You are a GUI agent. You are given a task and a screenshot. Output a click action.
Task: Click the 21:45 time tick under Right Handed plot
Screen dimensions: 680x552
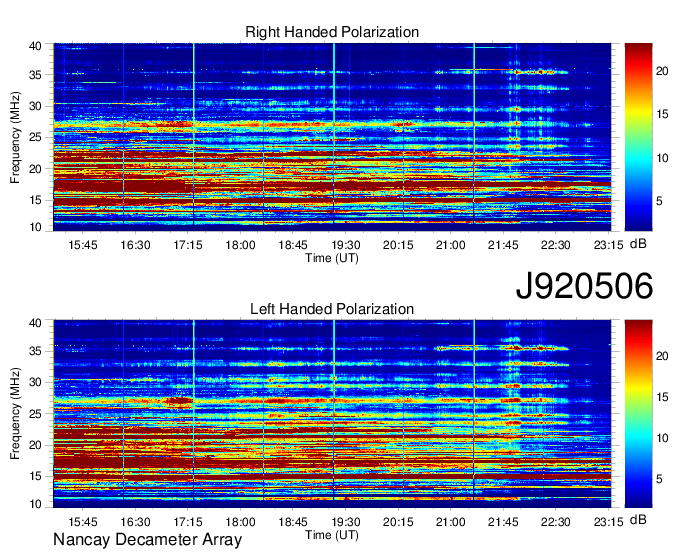pyautogui.click(x=503, y=245)
